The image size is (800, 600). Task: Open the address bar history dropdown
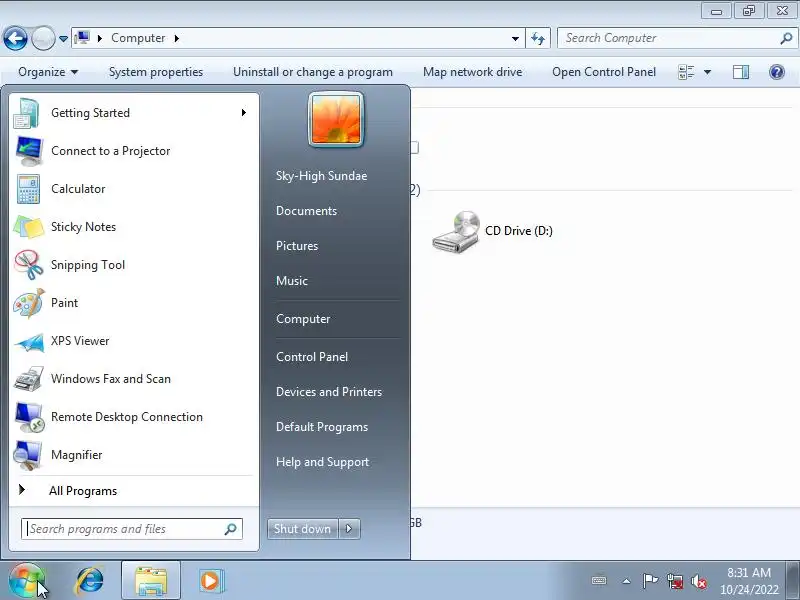[515, 38]
